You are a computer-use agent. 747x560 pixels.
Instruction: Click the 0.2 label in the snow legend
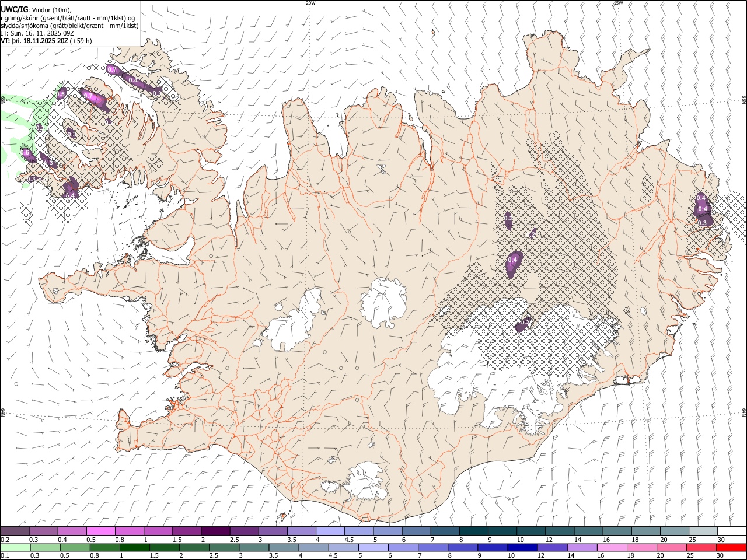[x=5, y=540]
